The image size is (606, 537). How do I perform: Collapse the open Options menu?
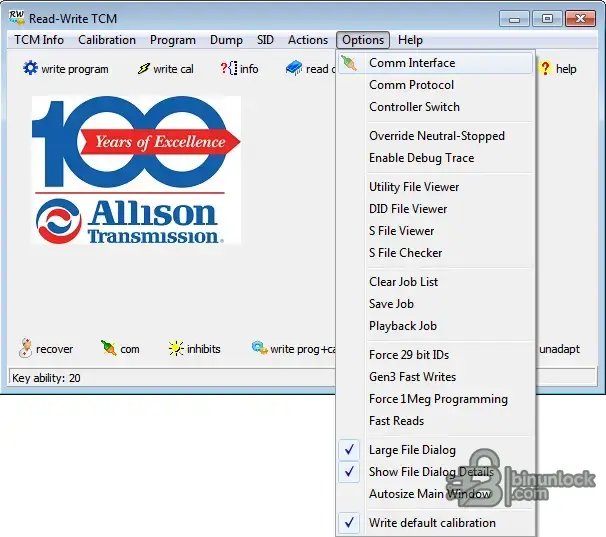click(363, 40)
